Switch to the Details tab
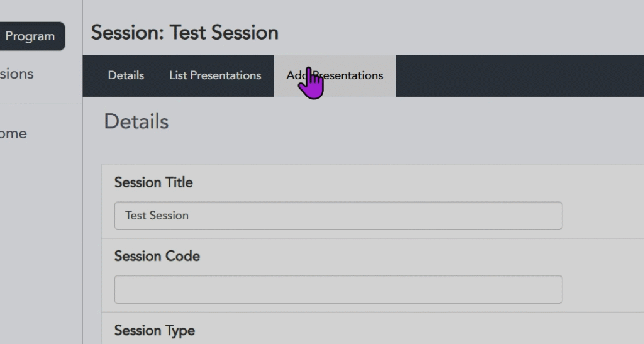This screenshot has height=344, width=644. [x=126, y=75]
